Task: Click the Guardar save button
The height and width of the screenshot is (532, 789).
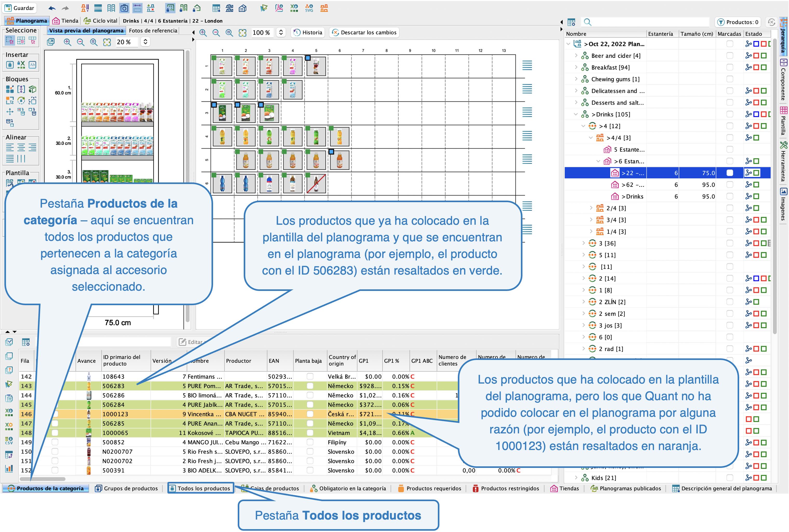Action: tap(19, 8)
